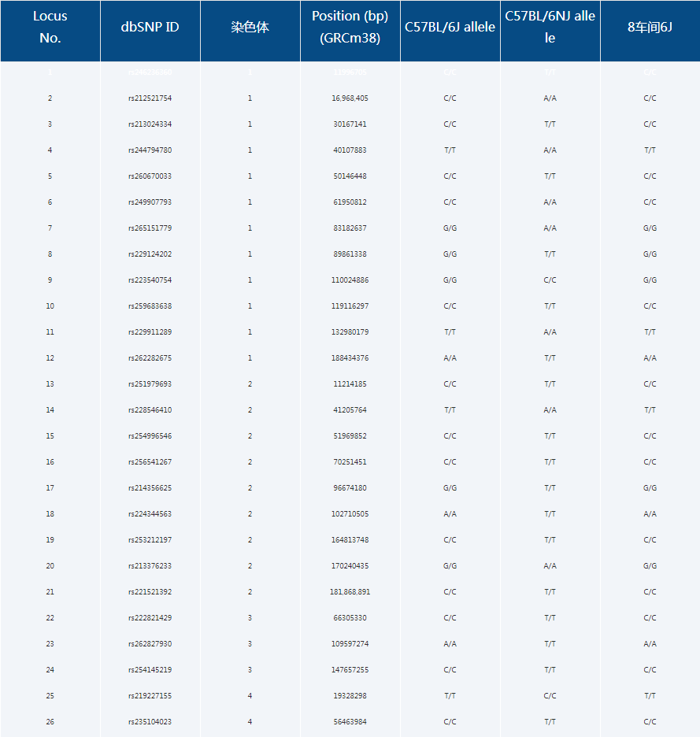The width and height of the screenshot is (700, 737).
Task: Click the Locus No. column header
Action: point(50,27)
